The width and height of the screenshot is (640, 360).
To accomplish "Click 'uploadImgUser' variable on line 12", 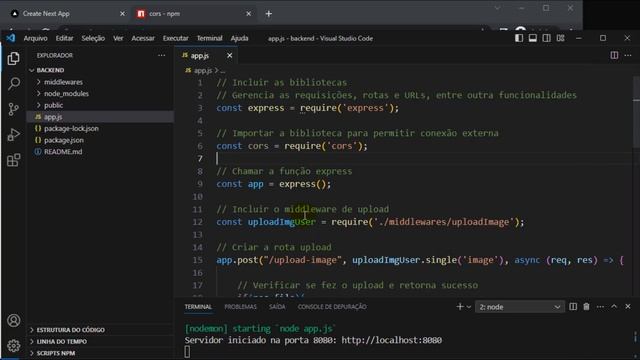I will coord(282,222).
